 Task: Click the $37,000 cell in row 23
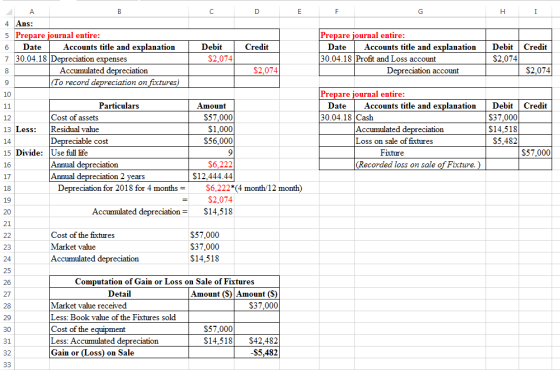(x=211, y=247)
